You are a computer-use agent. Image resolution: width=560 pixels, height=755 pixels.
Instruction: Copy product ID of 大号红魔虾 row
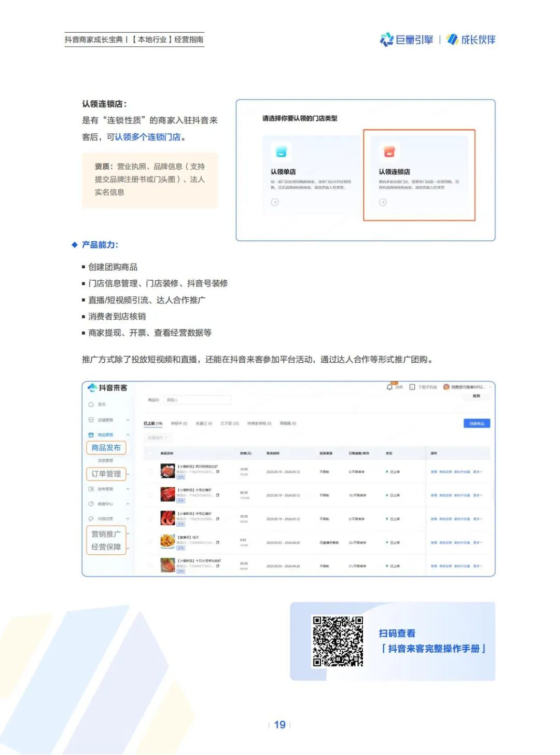click(x=218, y=495)
